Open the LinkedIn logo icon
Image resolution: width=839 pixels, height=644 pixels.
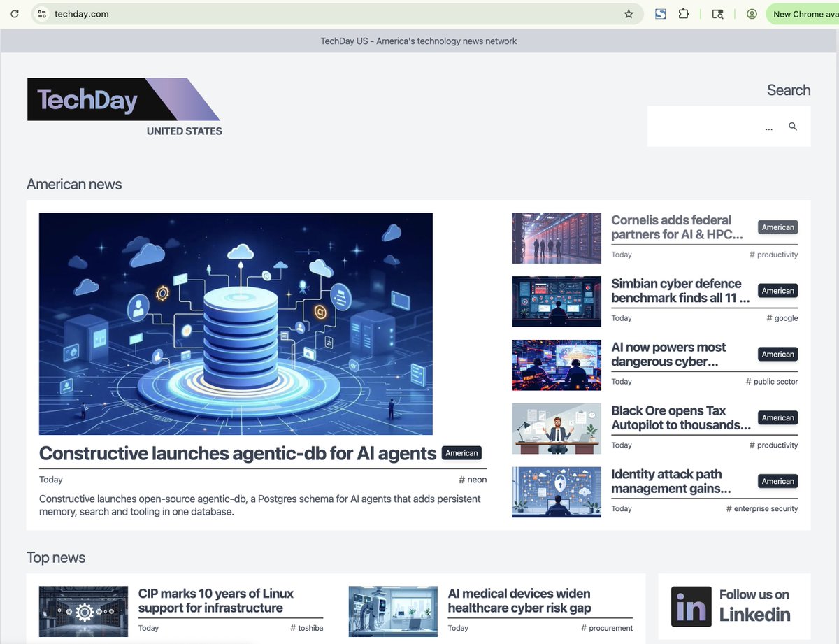[x=691, y=606]
